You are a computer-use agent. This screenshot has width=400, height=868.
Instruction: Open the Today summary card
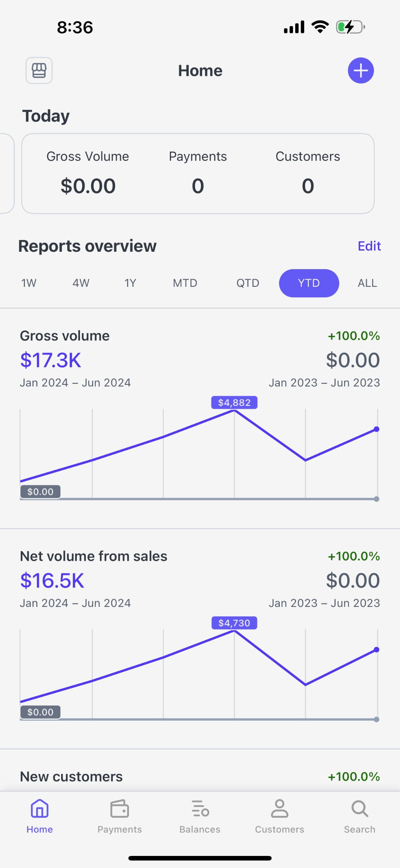(198, 174)
